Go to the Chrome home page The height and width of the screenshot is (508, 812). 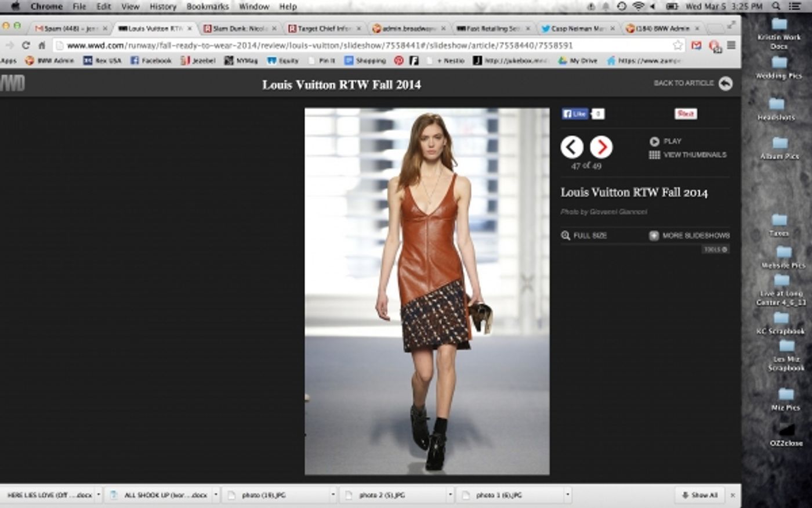pyautogui.click(x=42, y=45)
